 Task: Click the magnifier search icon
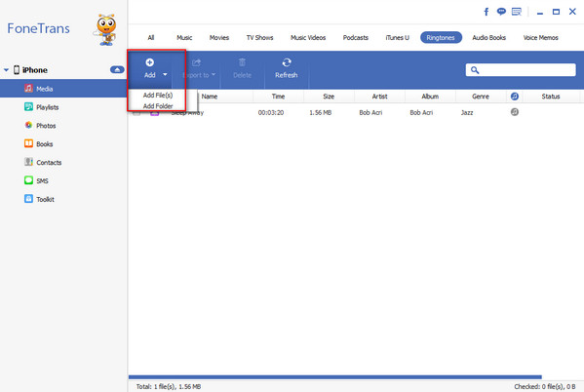475,69
